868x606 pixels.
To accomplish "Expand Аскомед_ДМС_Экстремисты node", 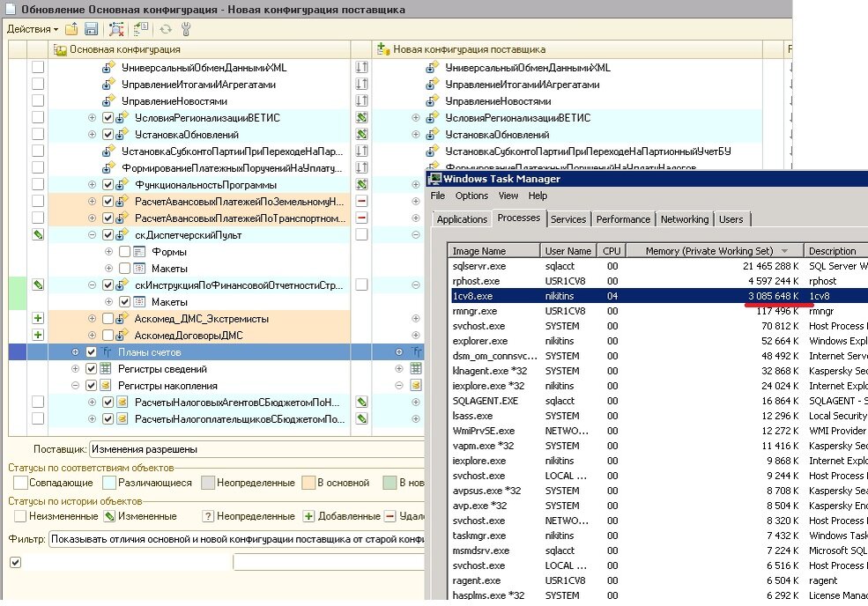I will [92, 318].
